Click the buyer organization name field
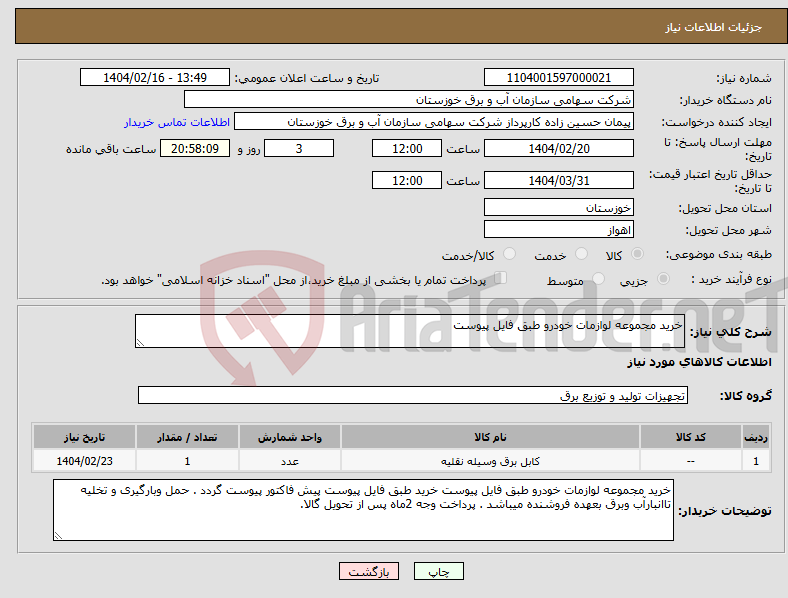The image size is (788, 598). pyautogui.click(x=409, y=99)
